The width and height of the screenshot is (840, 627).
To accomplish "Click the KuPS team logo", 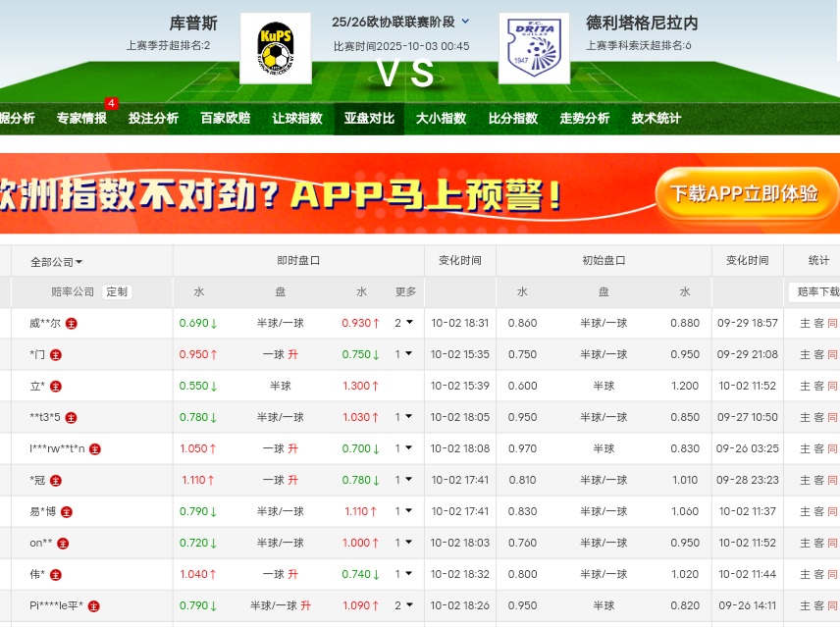I will tap(275, 48).
